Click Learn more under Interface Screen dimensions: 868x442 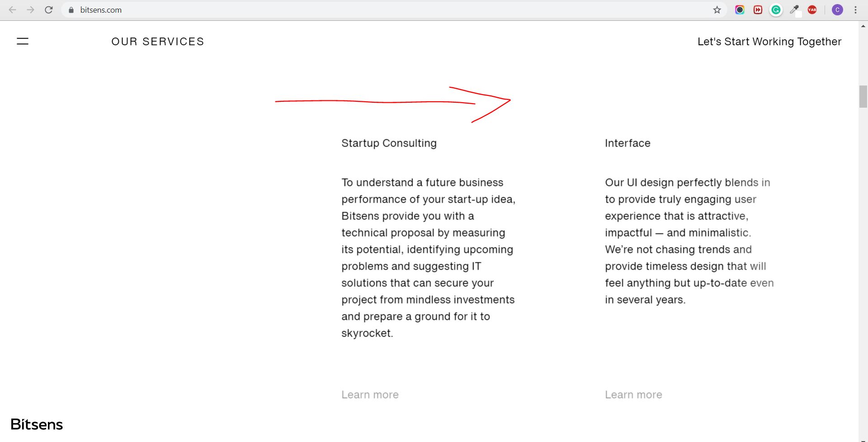(633, 395)
